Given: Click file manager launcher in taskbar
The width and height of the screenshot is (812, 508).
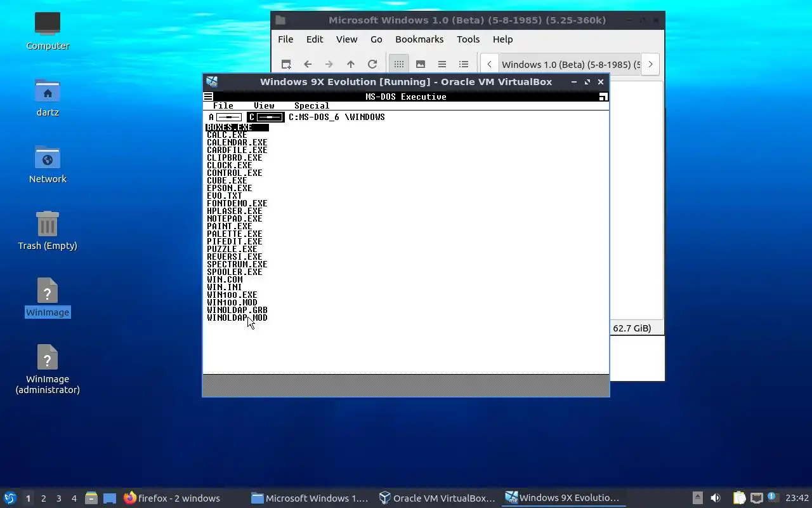Looking at the screenshot, I should tap(91, 498).
